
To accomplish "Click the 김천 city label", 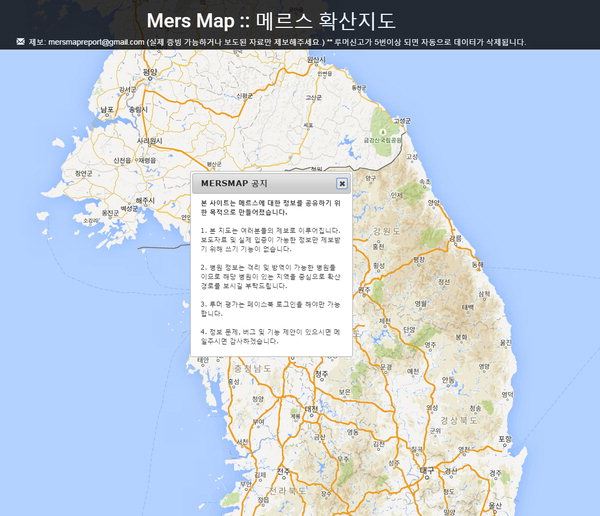I will [379, 444].
